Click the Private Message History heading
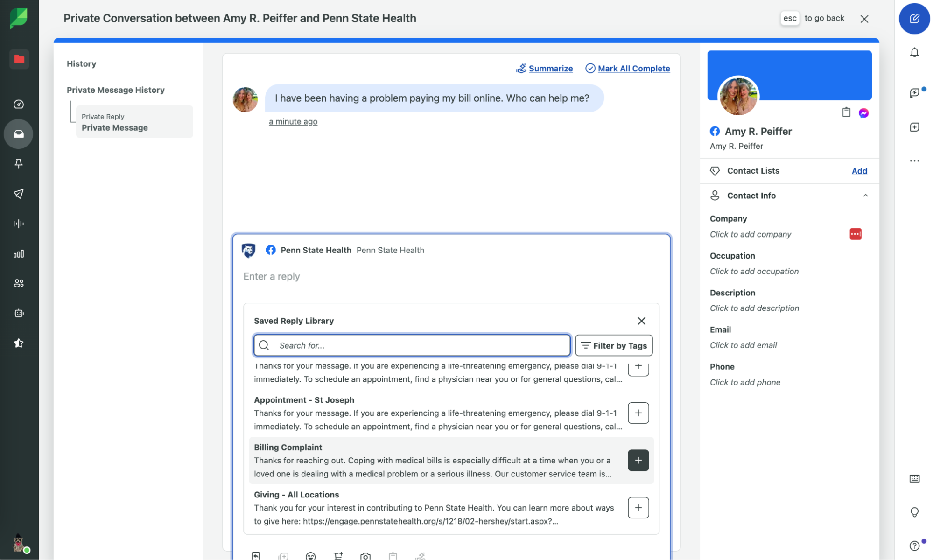Viewport: 933px width, 560px height. click(x=115, y=90)
